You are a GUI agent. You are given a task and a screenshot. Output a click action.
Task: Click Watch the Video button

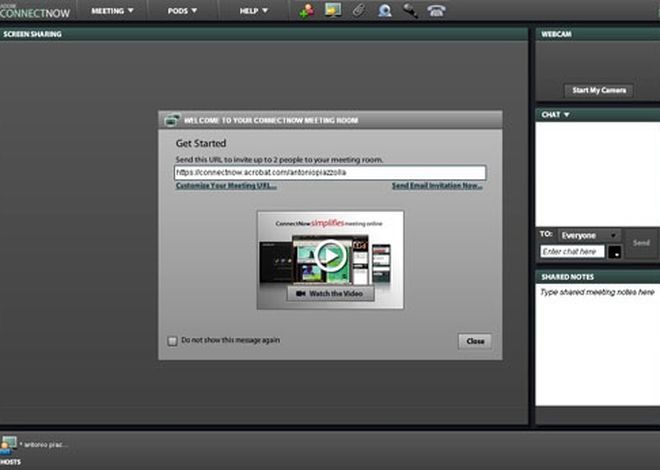[330, 294]
